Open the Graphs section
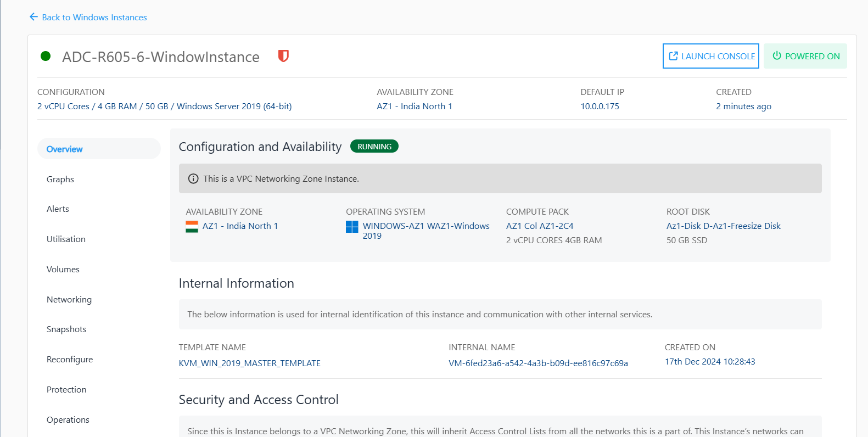This screenshot has height=437, width=868. tap(60, 179)
